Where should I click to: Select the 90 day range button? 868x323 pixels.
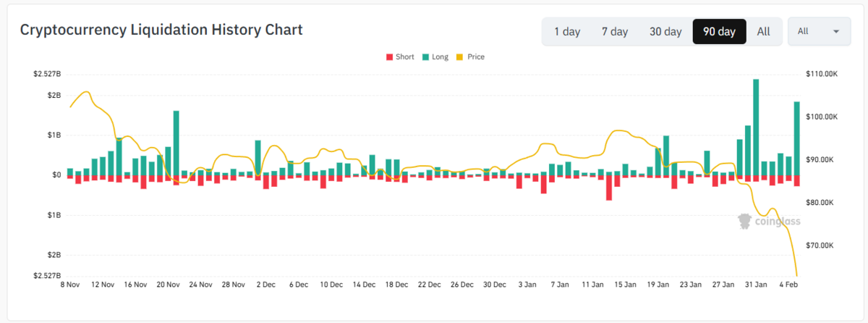719,31
